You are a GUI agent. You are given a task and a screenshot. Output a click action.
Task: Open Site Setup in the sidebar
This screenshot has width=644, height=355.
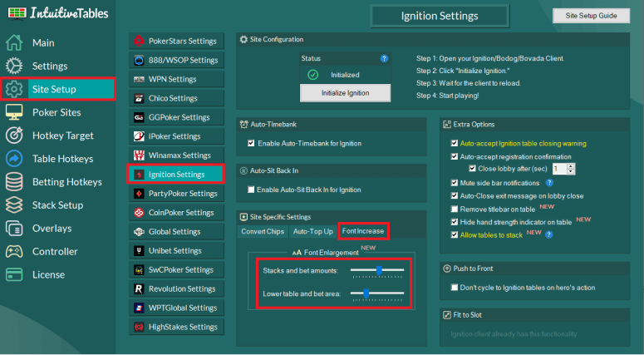click(58, 89)
